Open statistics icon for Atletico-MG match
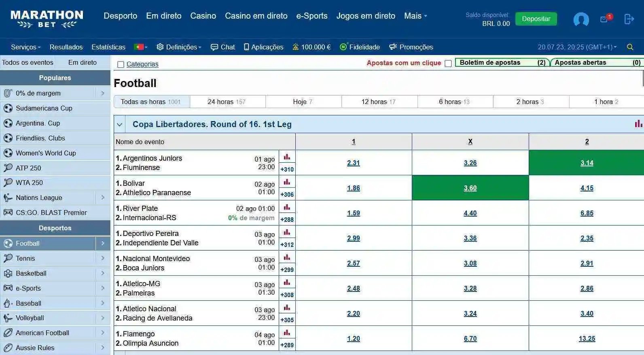Viewport: 644px width, 355px height. [287, 283]
